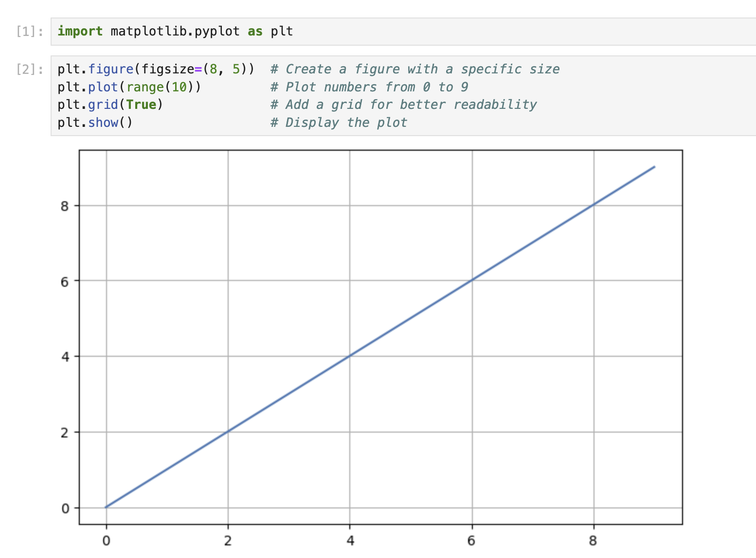Screen dimensions: 756x558
Task: Click x-axis tick label 8
Action: [593, 541]
